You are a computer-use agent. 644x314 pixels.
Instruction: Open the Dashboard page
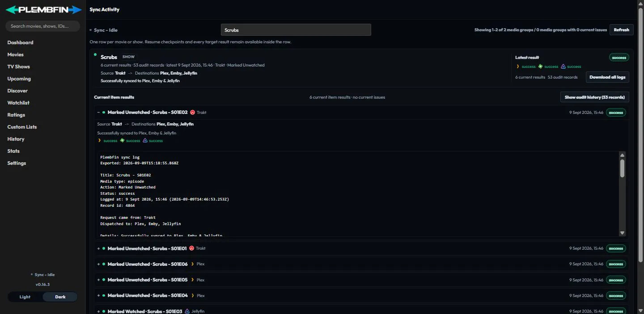coord(20,42)
